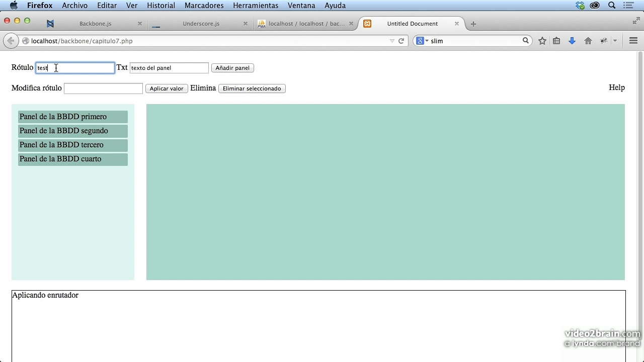Switch to the Backbone.js tab
Image resolution: width=644 pixels, height=362 pixels.
pos(95,24)
